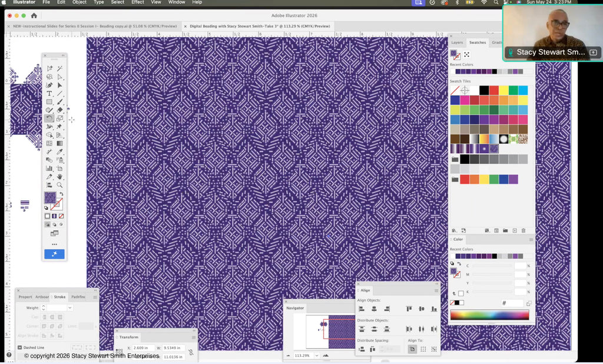
Task: Open the Navigator zoom percentage dropdown
Action: click(x=316, y=356)
